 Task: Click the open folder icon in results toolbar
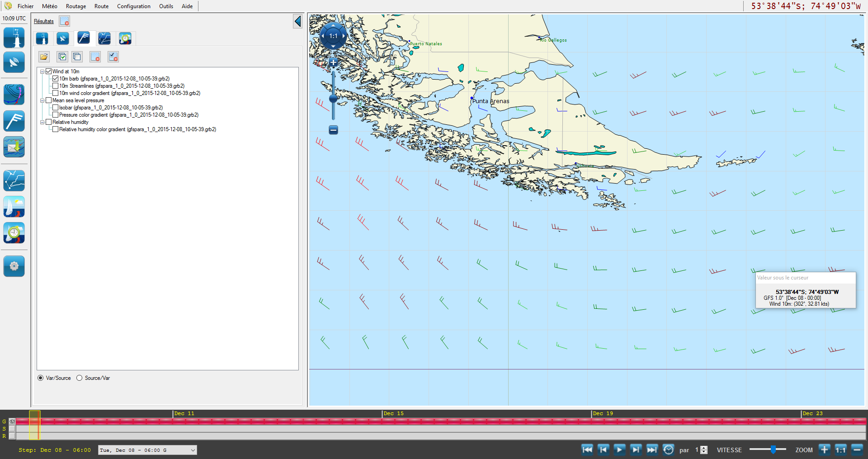click(x=44, y=57)
